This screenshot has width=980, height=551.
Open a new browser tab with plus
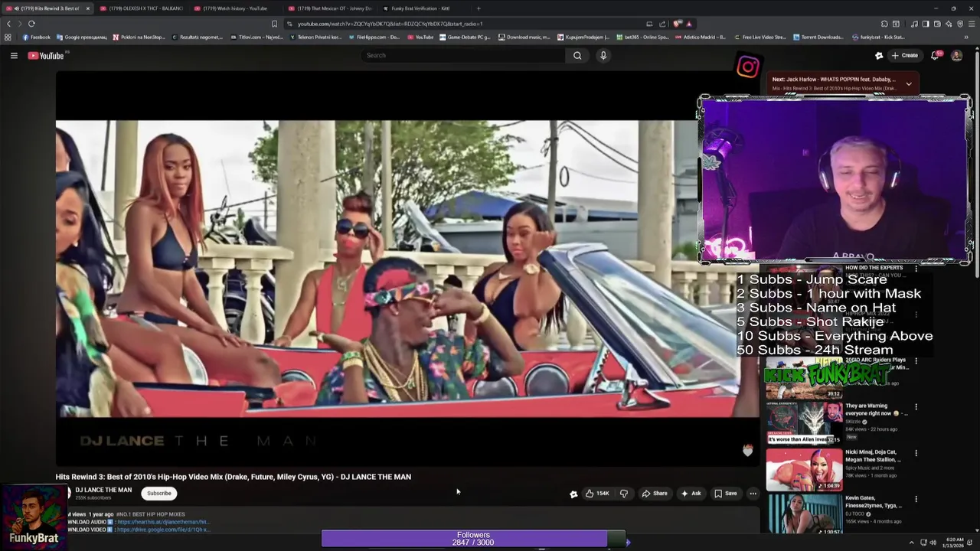tap(479, 8)
